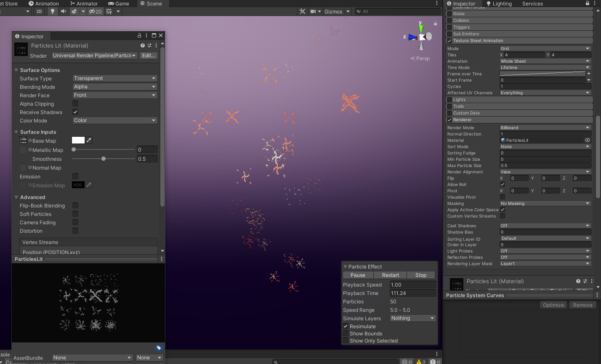Restart the particle effect
The height and width of the screenshot is (364, 601).
391,275
